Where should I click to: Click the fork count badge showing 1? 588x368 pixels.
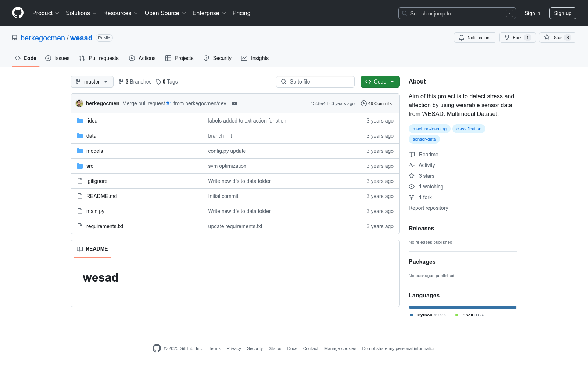click(527, 38)
